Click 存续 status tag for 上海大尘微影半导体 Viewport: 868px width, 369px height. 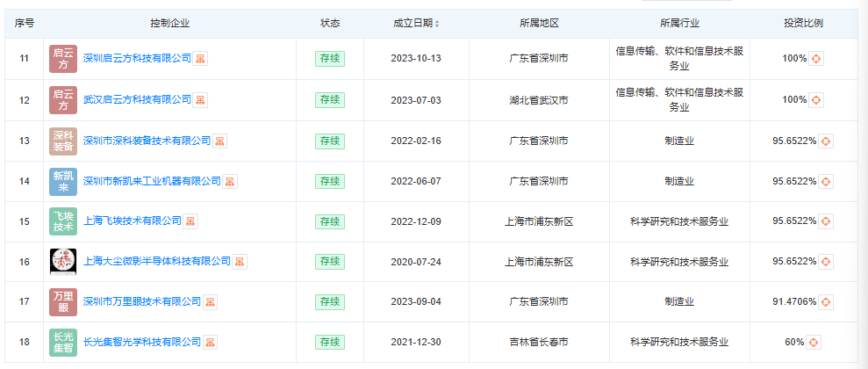[330, 262]
